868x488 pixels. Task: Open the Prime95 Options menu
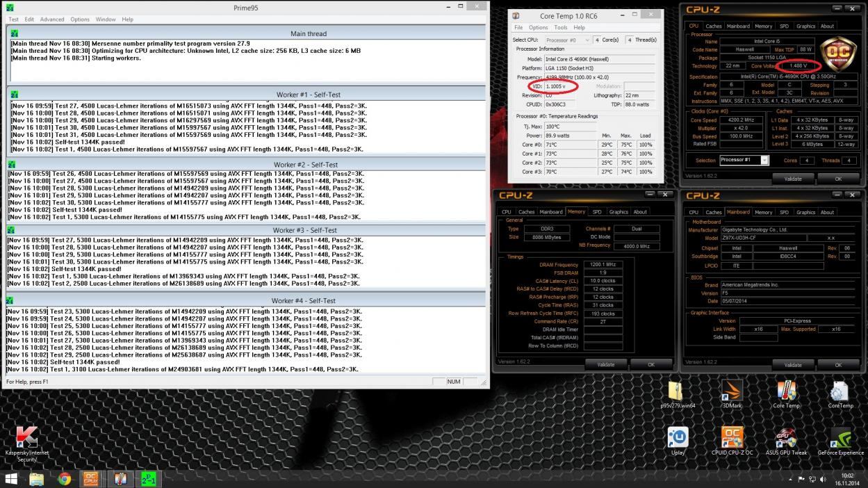(80, 19)
